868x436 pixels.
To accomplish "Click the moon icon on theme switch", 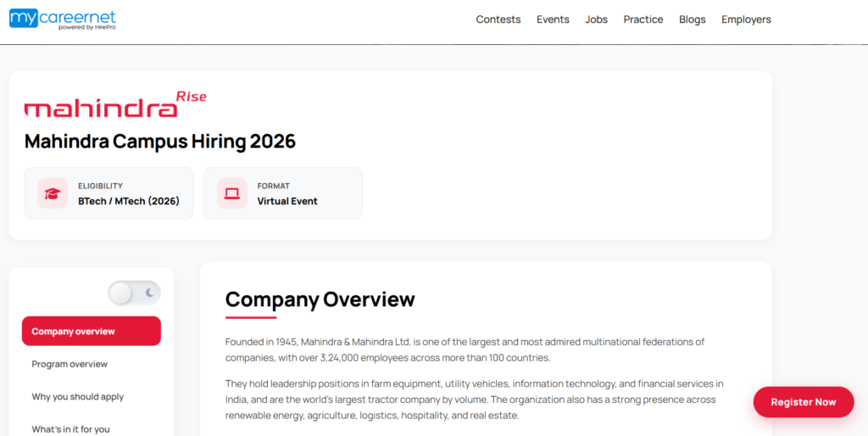I will pyautogui.click(x=150, y=293).
